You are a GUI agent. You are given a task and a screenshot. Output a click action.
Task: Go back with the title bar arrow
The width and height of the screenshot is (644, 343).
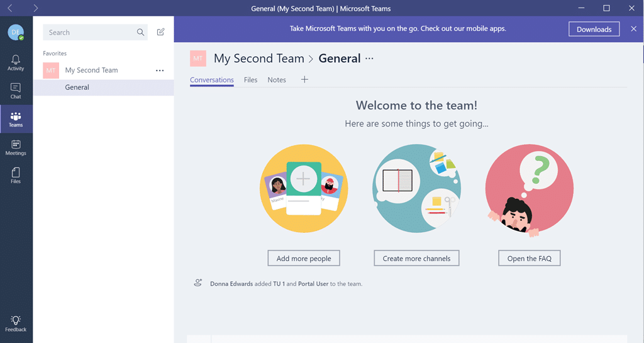(x=10, y=8)
